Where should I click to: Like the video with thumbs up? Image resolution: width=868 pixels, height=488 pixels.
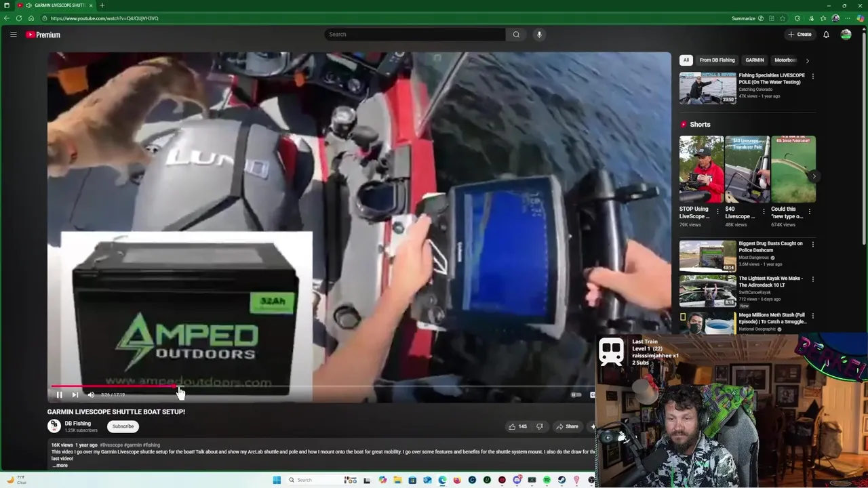(517, 426)
